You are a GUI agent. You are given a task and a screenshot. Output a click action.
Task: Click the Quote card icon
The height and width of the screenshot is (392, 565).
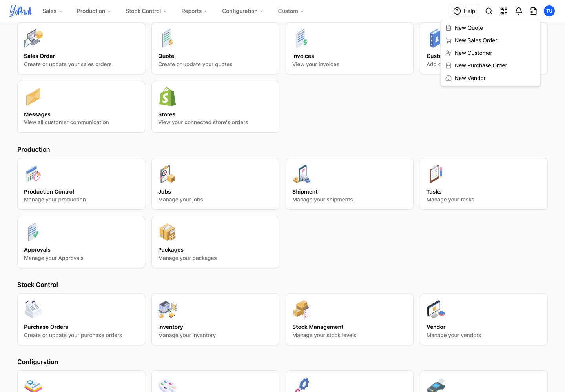[168, 38]
